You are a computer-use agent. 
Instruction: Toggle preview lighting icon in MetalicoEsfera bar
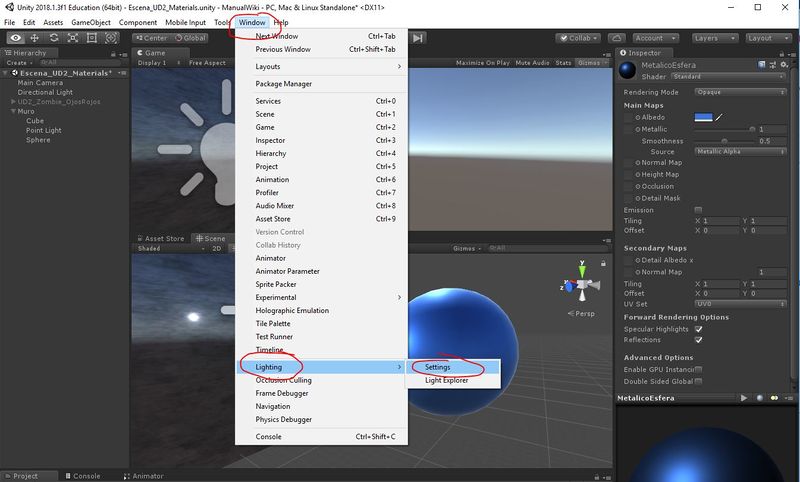(x=774, y=398)
